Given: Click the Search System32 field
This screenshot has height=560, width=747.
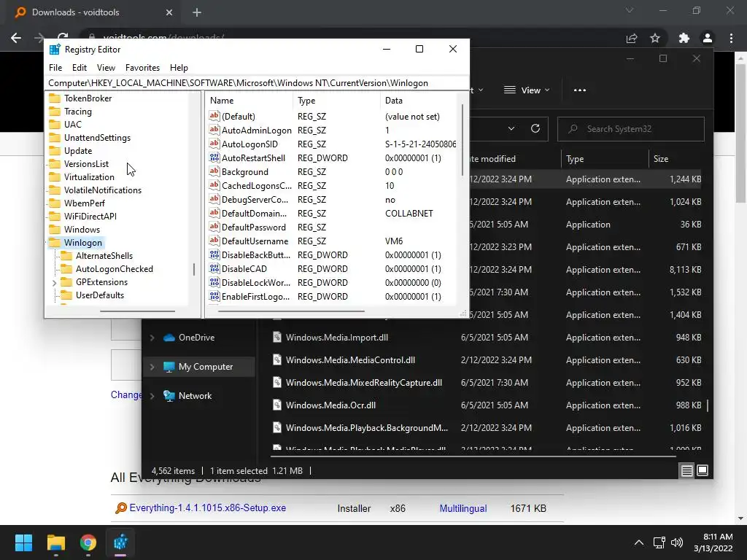Looking at the screenshot, I should pos(630,129).
